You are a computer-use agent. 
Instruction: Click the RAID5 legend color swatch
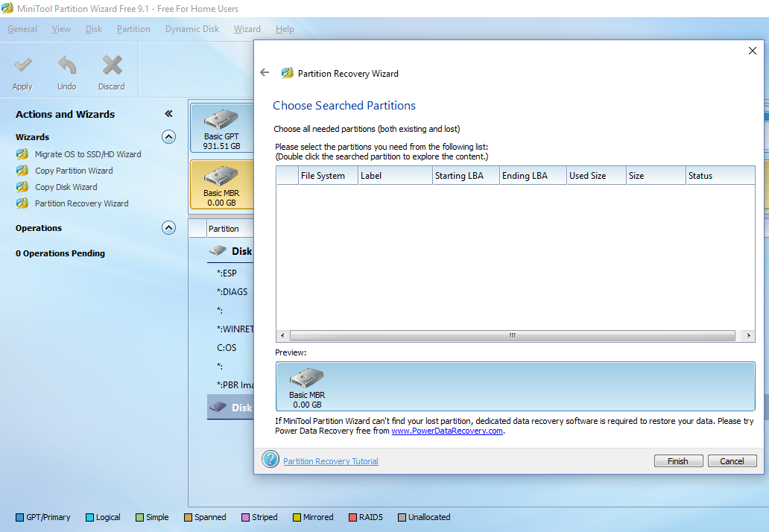point(352,517)
